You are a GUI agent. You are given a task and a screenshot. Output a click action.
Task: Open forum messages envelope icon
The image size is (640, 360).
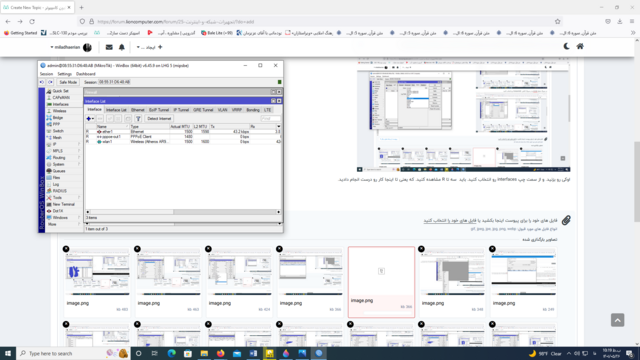click(x=109, y=47)
